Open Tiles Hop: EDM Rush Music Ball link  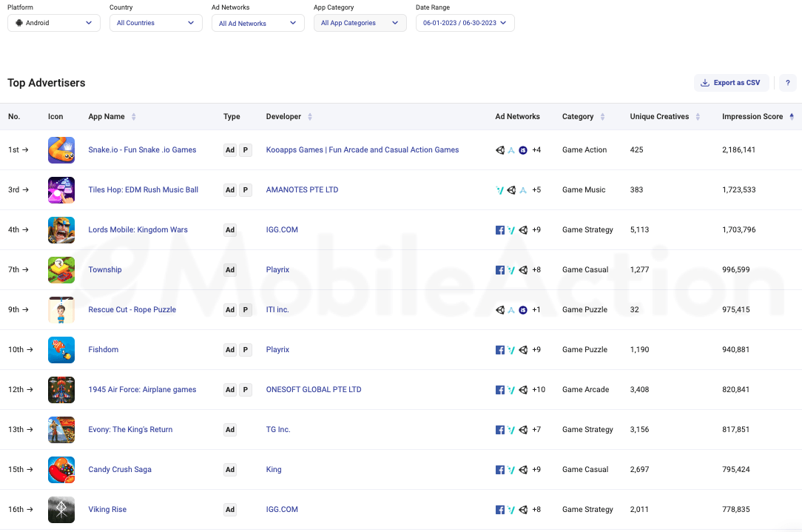pos(144,189)
